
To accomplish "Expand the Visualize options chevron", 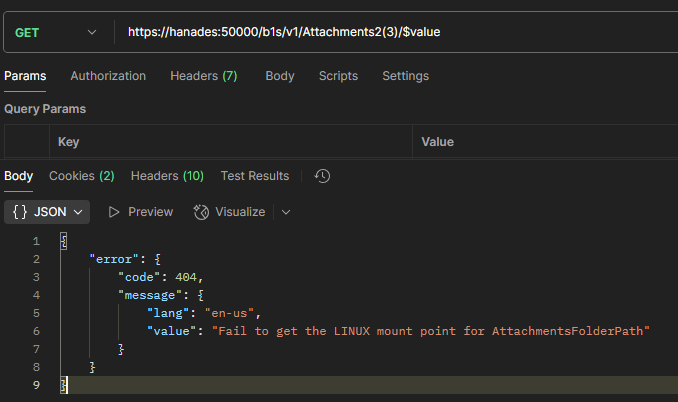I will coord(286,212).
